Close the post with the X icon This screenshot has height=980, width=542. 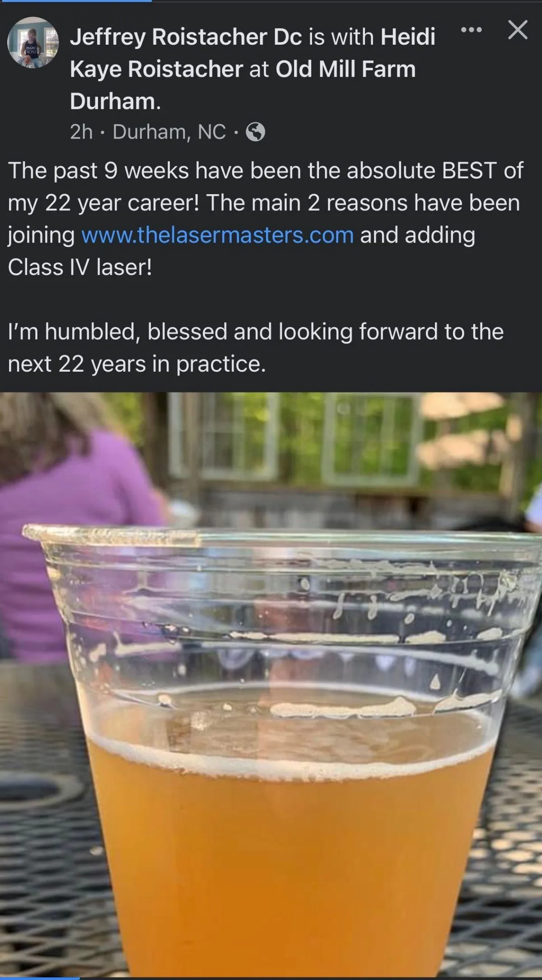pos(518,30)
